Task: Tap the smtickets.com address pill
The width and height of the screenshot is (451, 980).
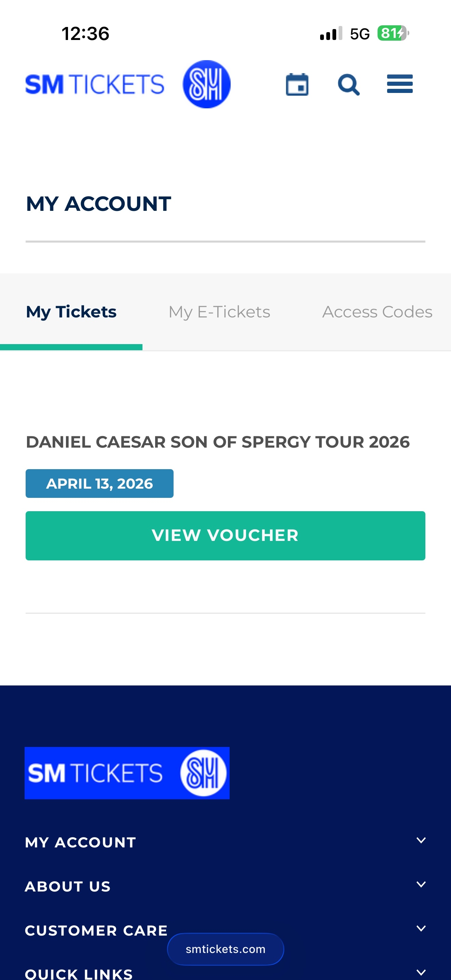Action: point(225,949)
